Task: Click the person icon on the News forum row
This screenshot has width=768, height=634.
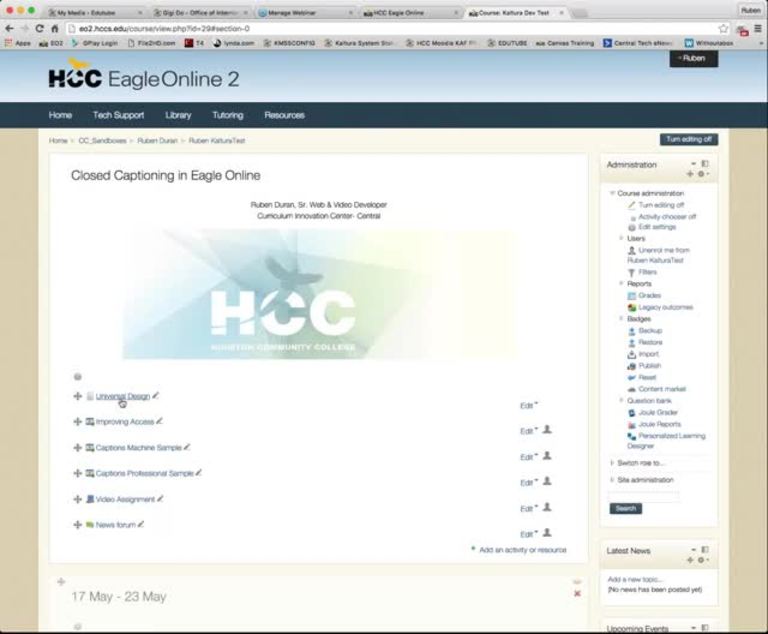Action: pos(548,533)
